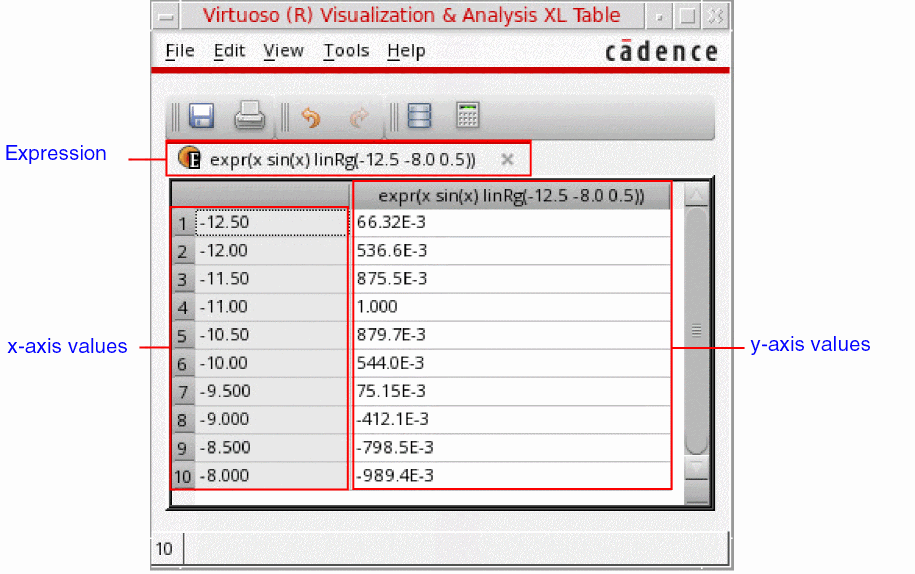Select row header 7
915x574 pixels.
pos(183,391)
